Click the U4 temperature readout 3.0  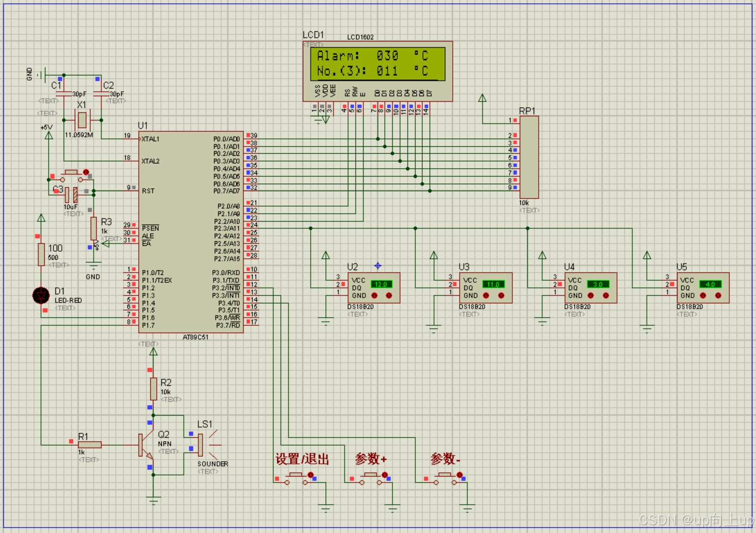598,284
